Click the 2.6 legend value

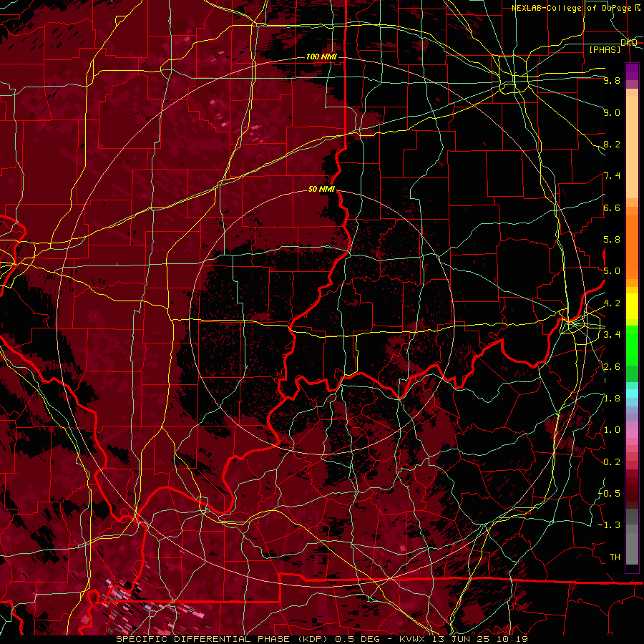tap(612, 367)
